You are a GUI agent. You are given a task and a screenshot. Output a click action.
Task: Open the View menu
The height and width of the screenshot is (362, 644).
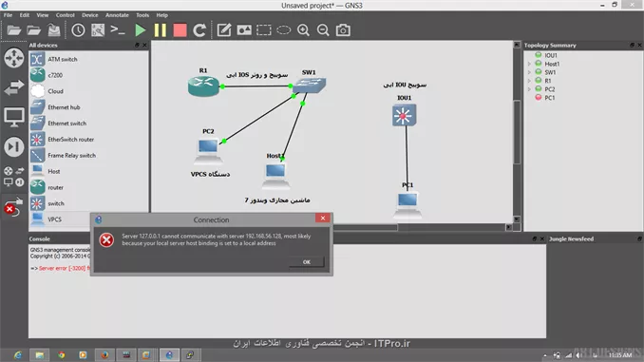tap(43, 15)
